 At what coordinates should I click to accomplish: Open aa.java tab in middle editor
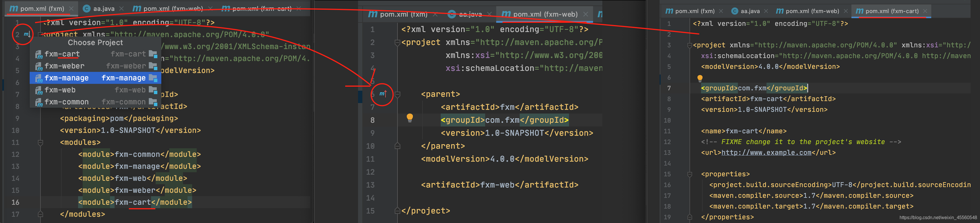coord(470,14)
